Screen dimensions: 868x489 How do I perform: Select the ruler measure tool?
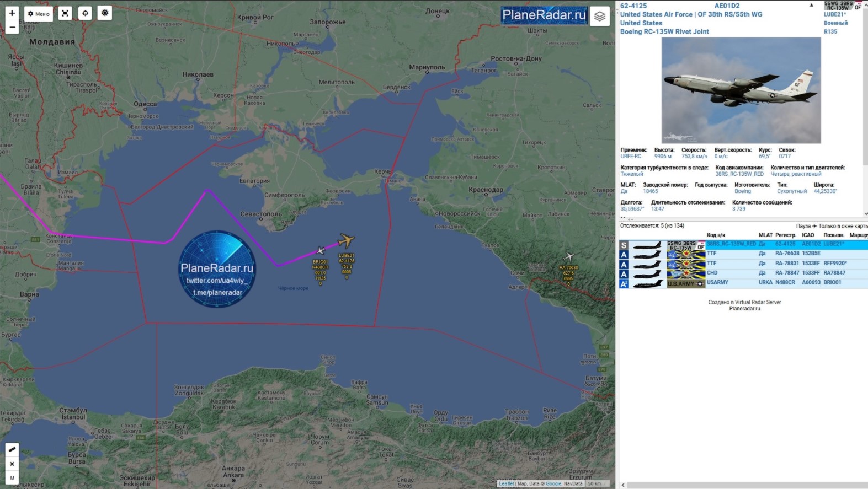[x=12, y=450]
